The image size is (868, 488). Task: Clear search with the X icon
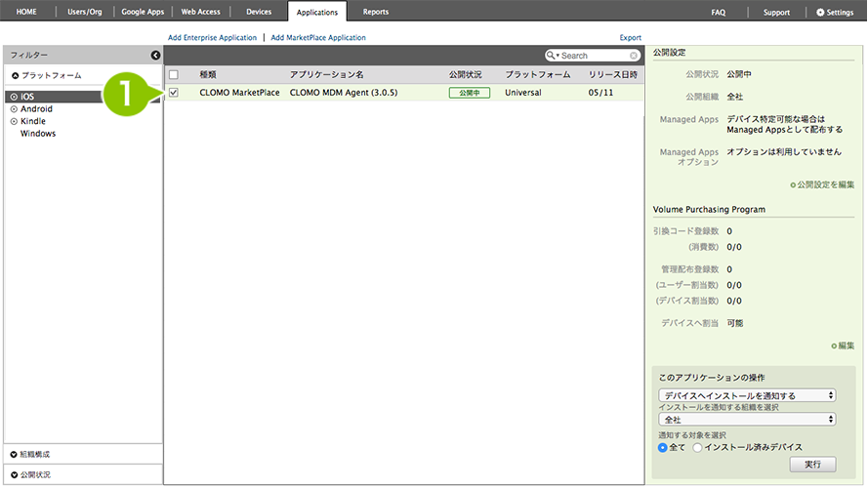[634, 56]
